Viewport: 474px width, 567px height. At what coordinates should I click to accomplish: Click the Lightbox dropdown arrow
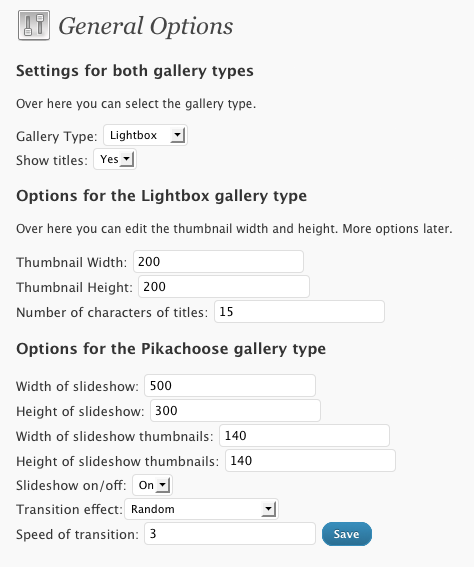pos(177,136)
